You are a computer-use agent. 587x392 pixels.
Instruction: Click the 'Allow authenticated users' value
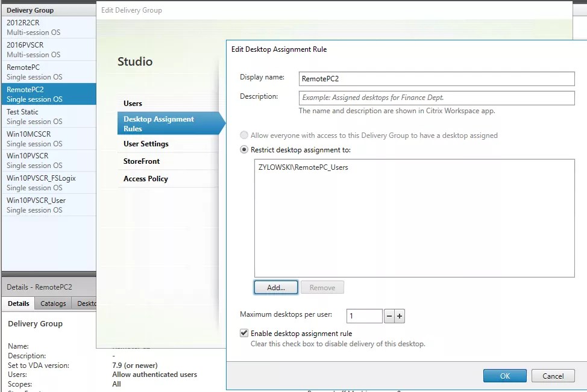click(155, 375)
